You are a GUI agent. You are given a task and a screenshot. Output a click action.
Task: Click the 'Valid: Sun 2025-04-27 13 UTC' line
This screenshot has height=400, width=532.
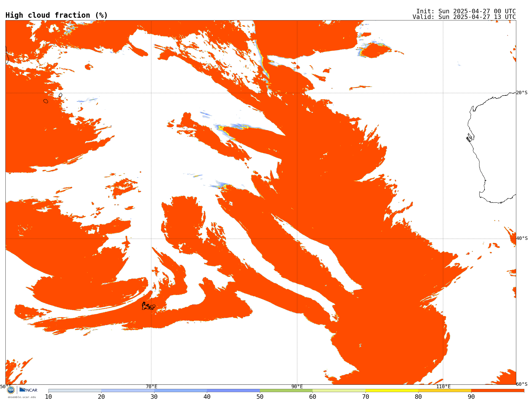(x=464, y=17)
